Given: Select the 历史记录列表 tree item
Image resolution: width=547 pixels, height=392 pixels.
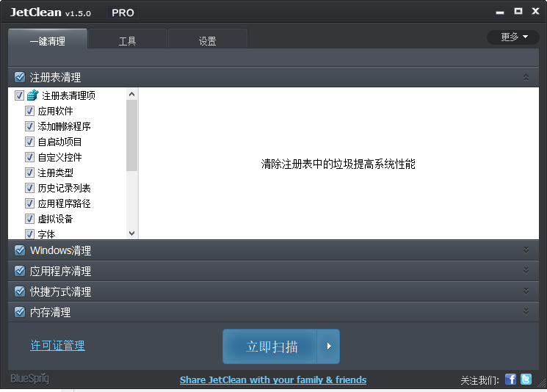Looking at the screenshot, I should 64,188.
